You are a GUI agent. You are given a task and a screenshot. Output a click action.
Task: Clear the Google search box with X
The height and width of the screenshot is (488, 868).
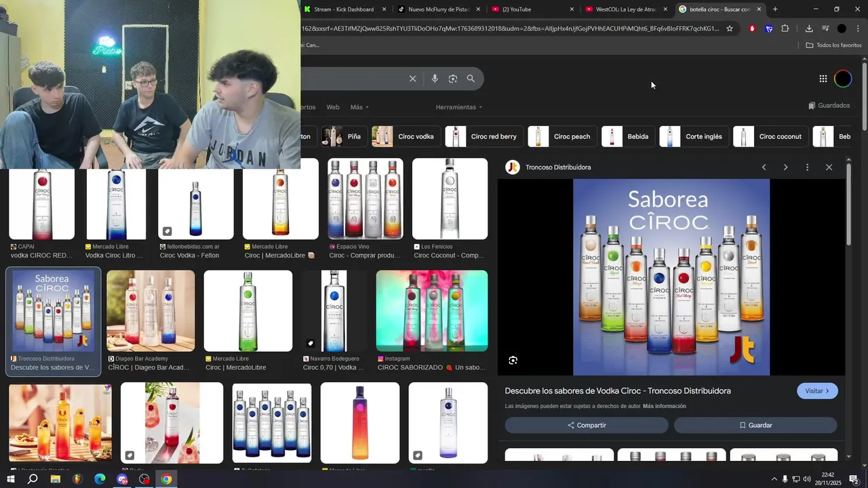pos(412,79)
